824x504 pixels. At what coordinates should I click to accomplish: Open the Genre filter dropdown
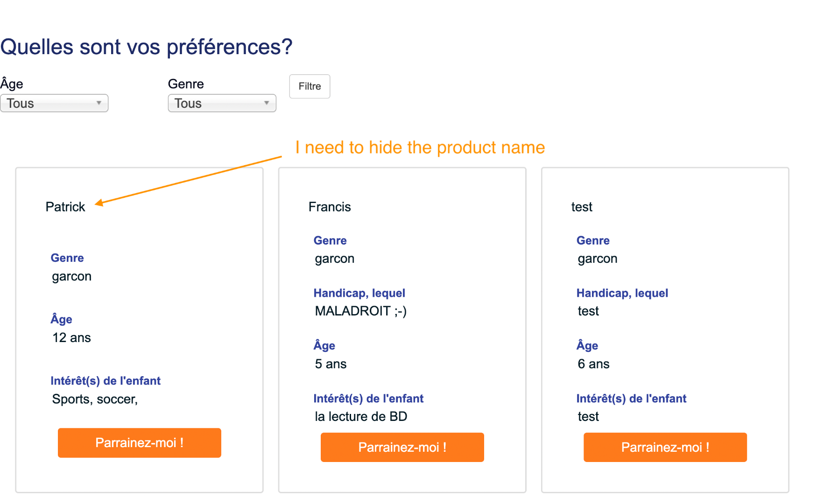(222, 103)
